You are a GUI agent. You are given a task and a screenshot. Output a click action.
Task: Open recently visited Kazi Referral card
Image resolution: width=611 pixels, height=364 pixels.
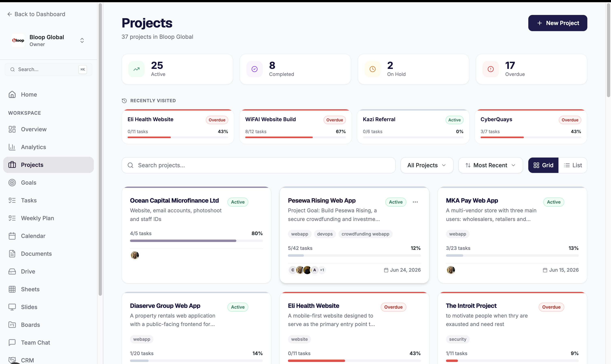click(413, 127)
